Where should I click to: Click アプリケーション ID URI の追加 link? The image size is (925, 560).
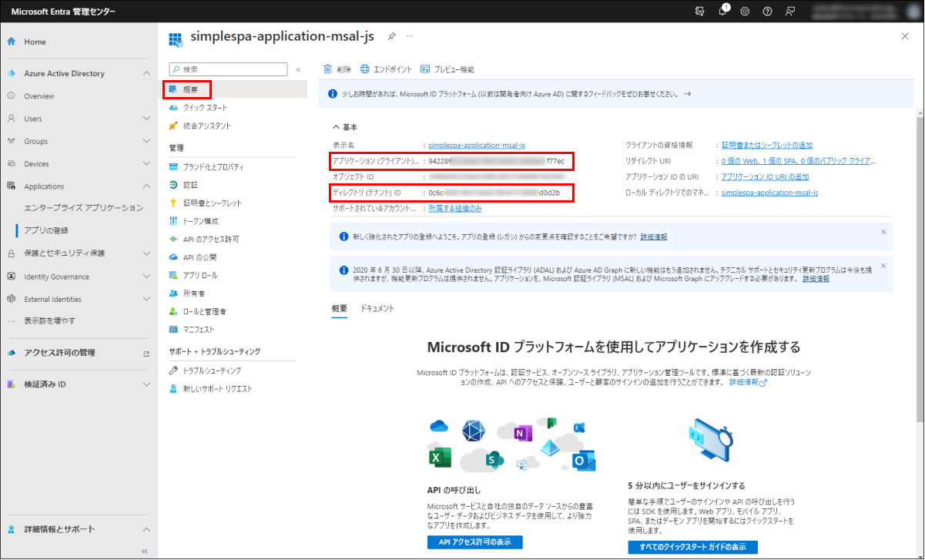[x=766, y=176]
